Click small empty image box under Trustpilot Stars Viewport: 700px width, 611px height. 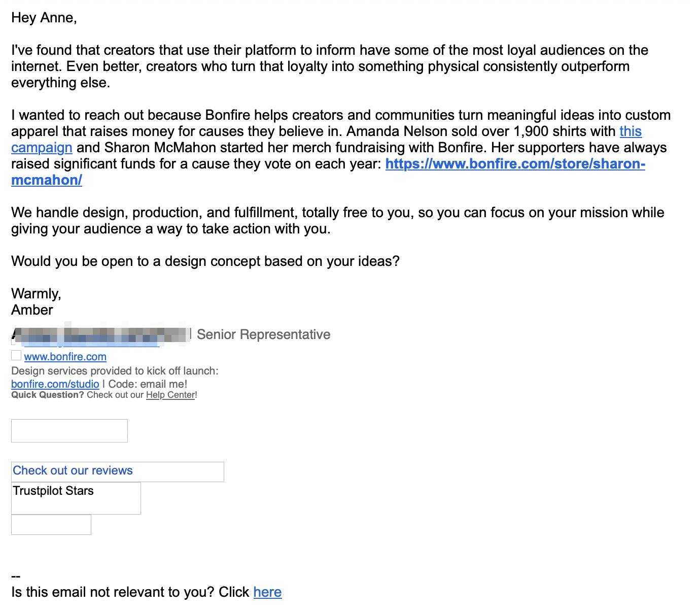click(x=51, y=525)
